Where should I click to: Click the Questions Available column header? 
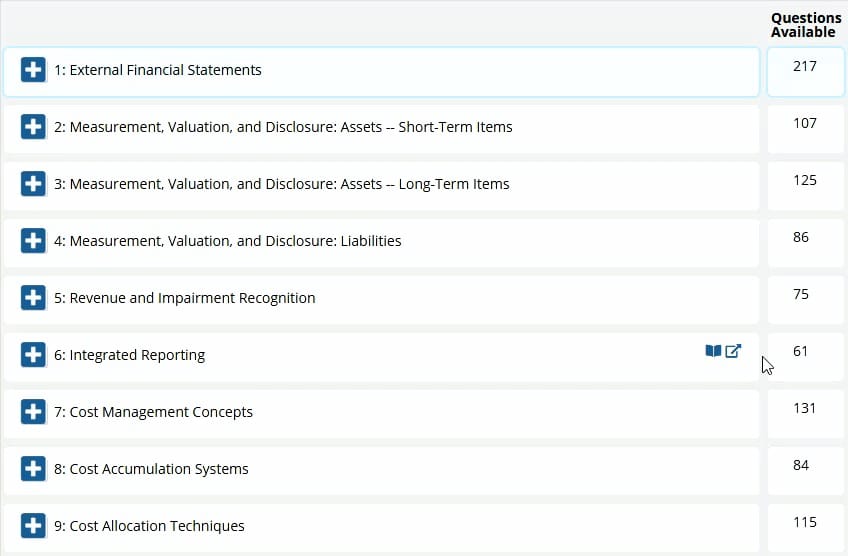click(x=805, y=25)
